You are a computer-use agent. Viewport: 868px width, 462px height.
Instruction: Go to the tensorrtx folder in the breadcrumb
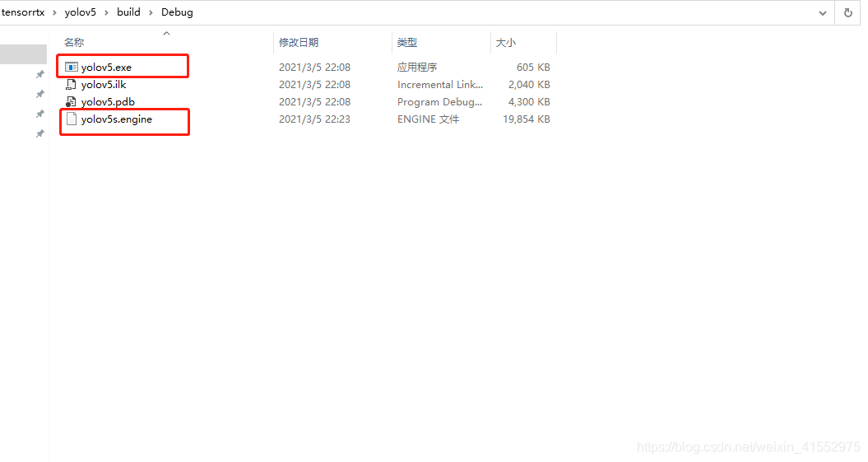(23, 12)
